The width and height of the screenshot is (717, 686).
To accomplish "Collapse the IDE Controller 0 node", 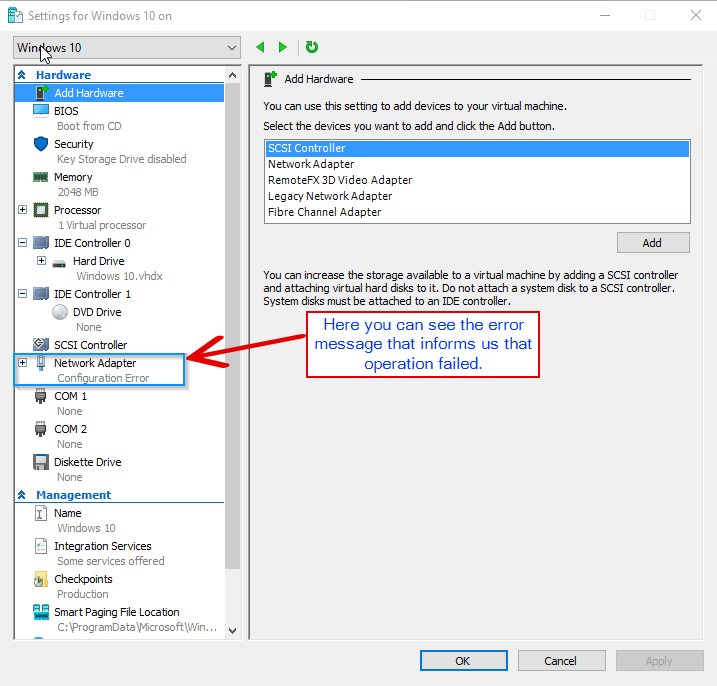I will [22, 242].
